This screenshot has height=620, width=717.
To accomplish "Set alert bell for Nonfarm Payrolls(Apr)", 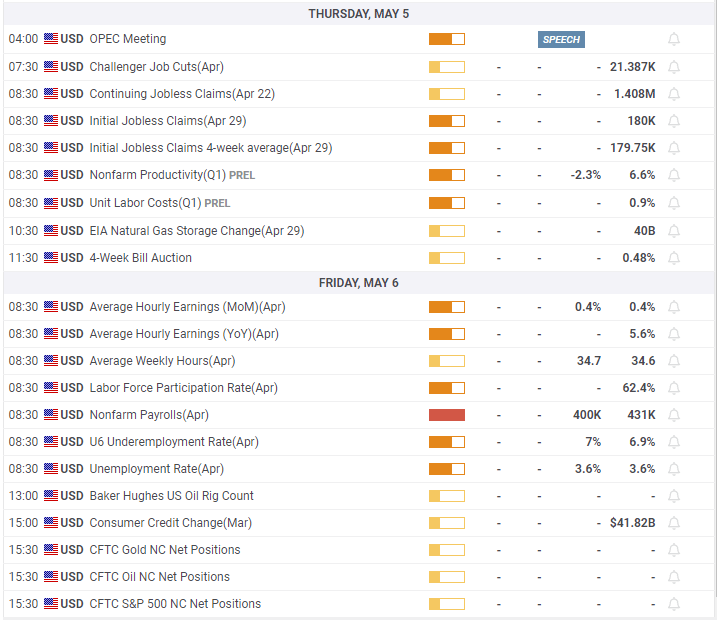I will [x=674, y=415].
